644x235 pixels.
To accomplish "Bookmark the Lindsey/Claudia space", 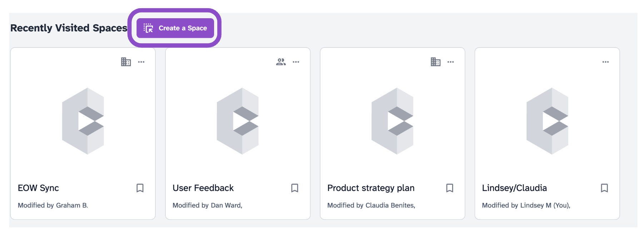I will click(x=604, y=188).
